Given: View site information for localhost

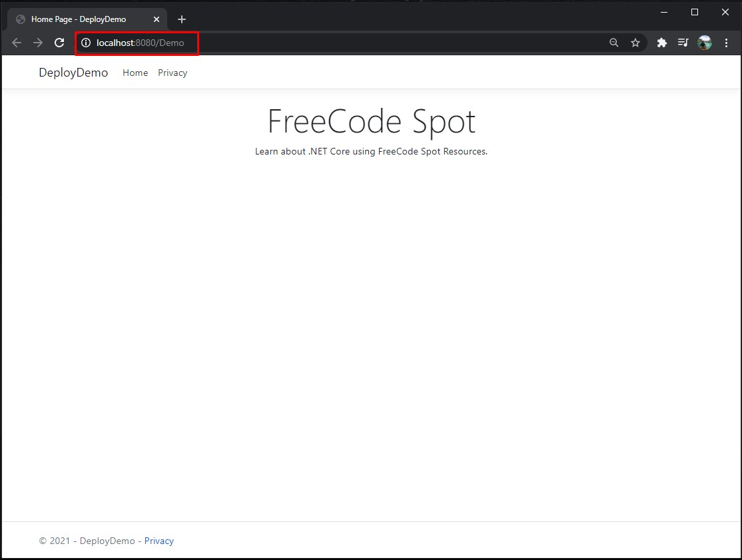Looking at the screenshot, I should click(x=85, y=43).
